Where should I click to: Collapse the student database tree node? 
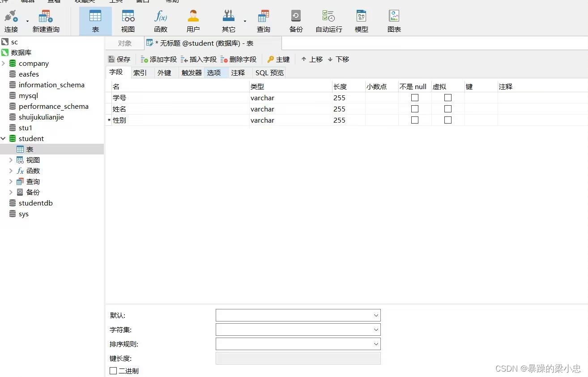[x=4, y=138]
